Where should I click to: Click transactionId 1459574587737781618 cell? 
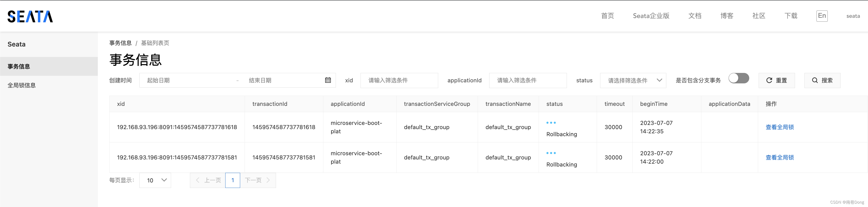click(x=284, y=127)
